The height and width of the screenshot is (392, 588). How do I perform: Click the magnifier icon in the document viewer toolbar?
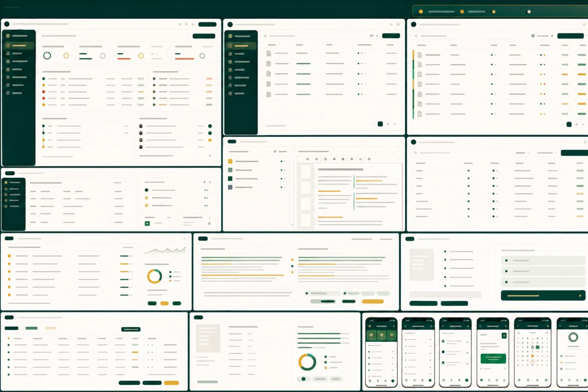tap(308, 159)
